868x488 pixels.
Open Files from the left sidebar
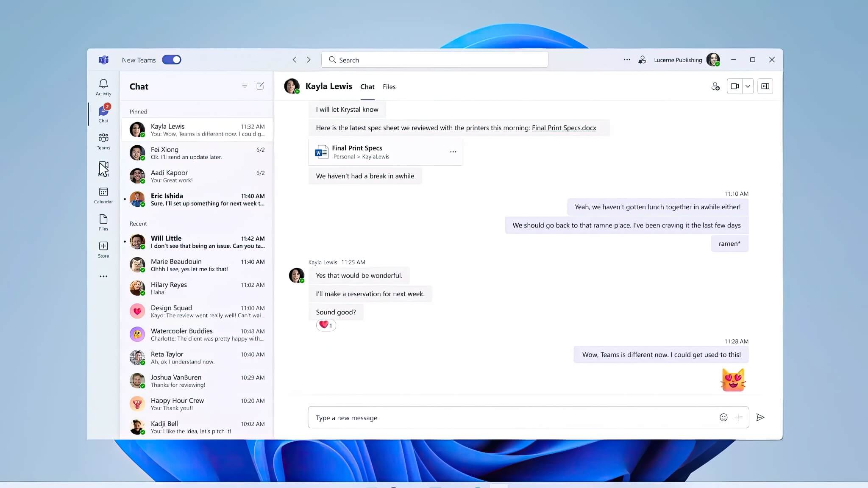(103, 221)
